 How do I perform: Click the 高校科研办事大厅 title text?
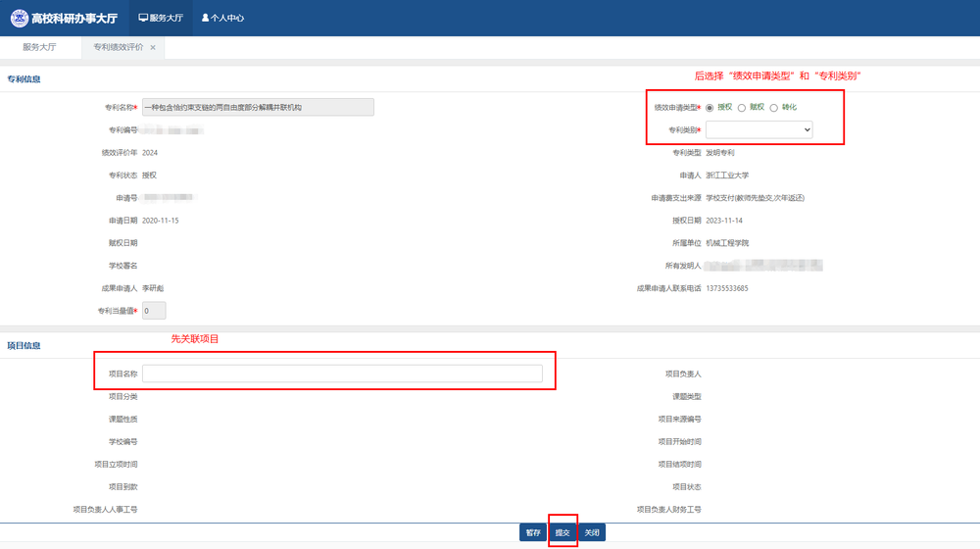point(73,18)
